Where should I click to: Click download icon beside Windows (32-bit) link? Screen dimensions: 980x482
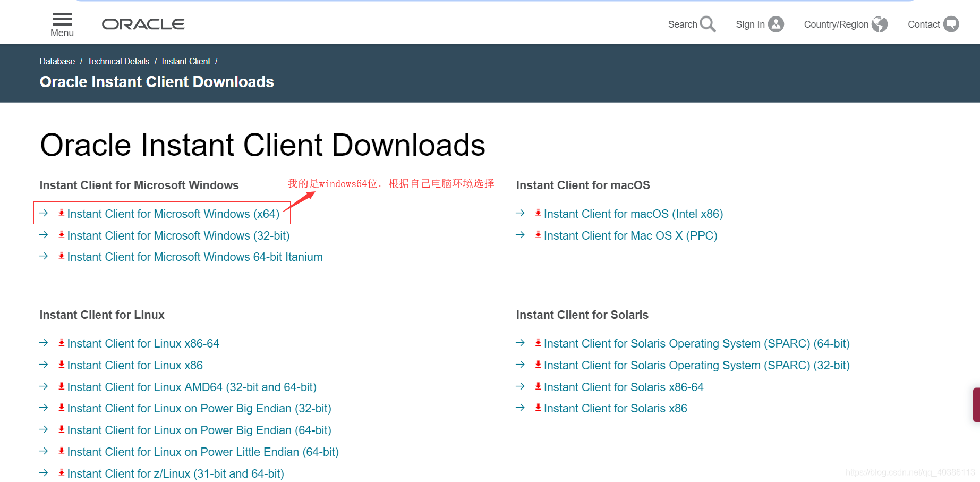[x=62, y=235]
